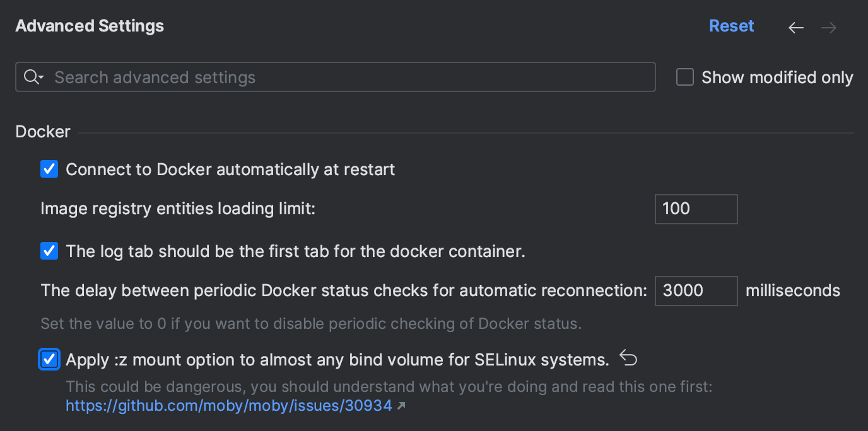
Task: Click the Reset link
Action: point(731,26)
